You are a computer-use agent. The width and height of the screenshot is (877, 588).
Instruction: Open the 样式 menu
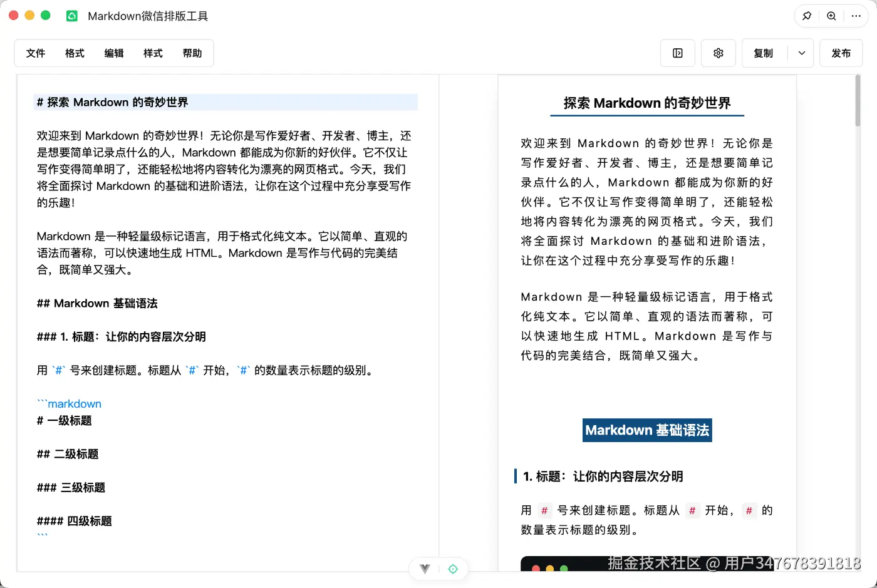click(153, 53)
